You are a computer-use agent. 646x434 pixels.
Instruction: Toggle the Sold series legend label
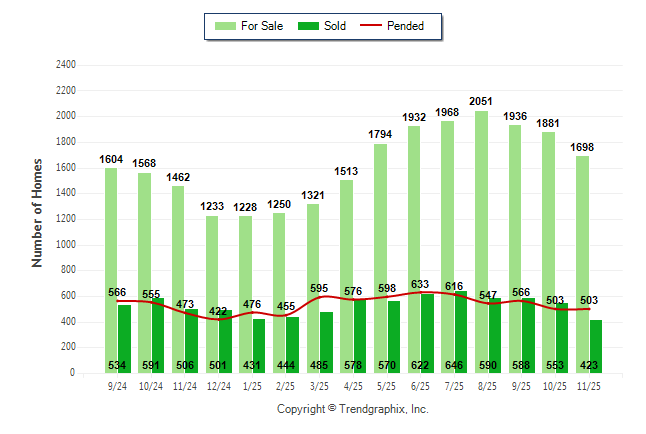pyautogui.click(x=335, y=26)
